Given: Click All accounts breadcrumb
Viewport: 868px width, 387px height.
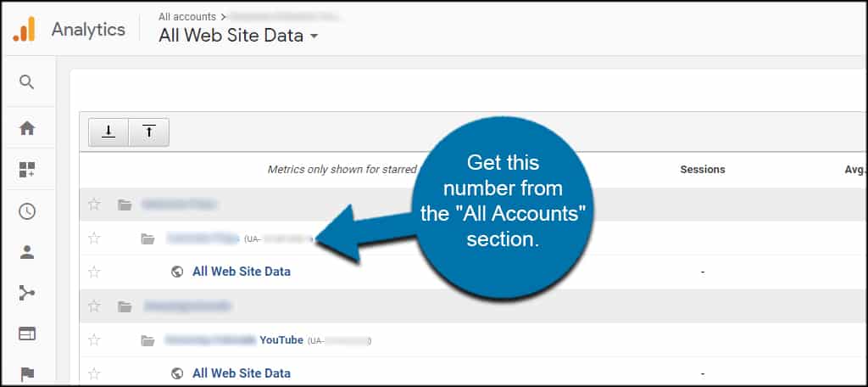Looking at the screenshot, I should click(187, 17).
